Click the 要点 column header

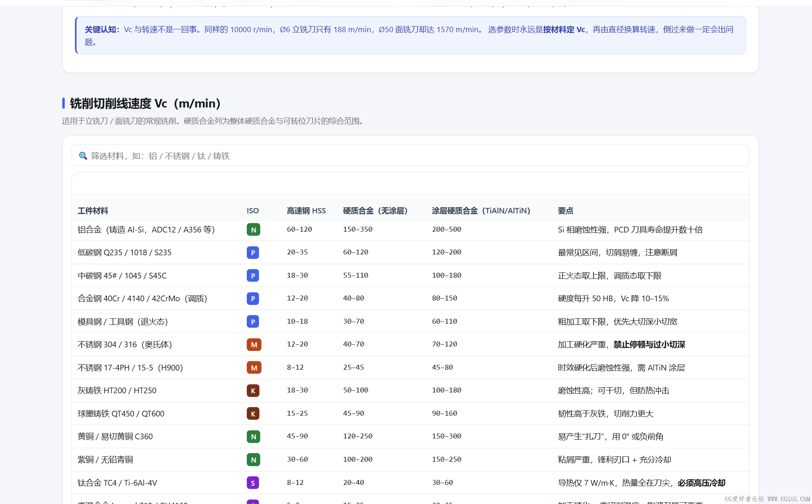coord(566,210)
